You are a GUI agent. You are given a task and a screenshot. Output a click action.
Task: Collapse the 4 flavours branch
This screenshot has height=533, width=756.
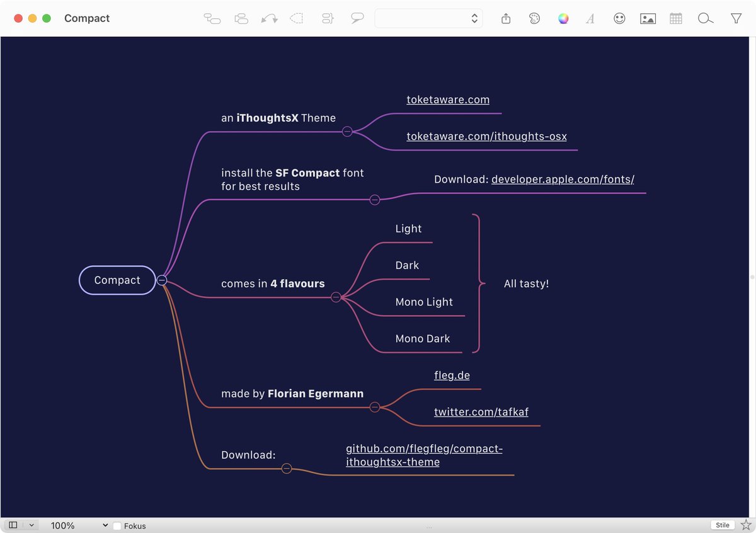336,297
